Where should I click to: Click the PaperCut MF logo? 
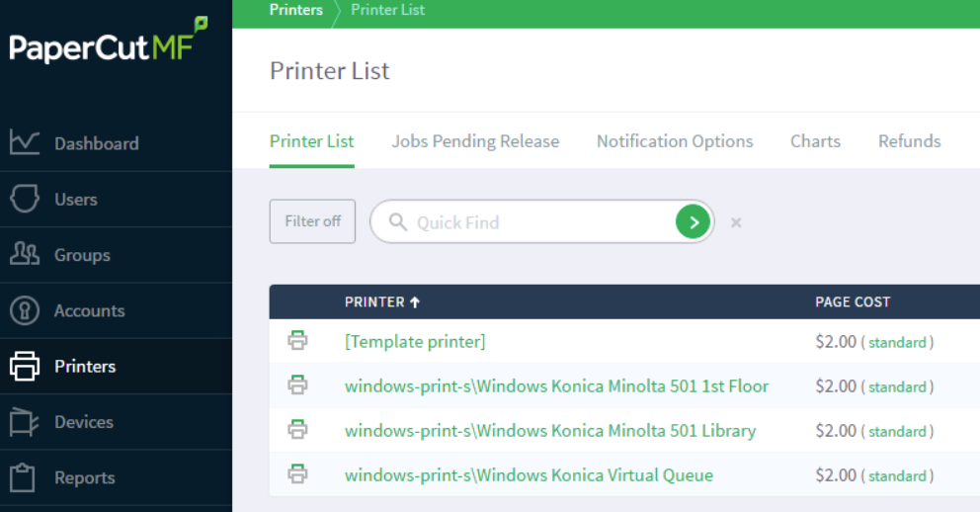[x=108, y=41]
